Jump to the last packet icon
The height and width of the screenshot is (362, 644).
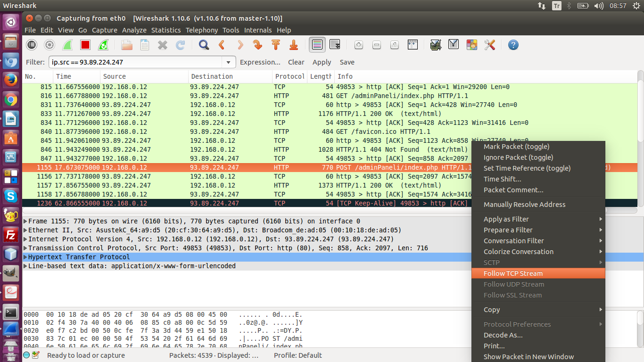[294, 45]
